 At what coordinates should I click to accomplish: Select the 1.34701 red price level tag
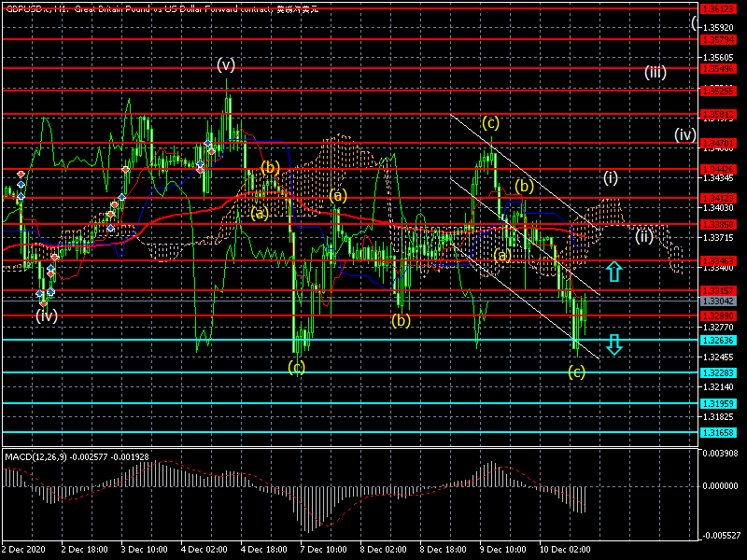click(x=718, y=144)
